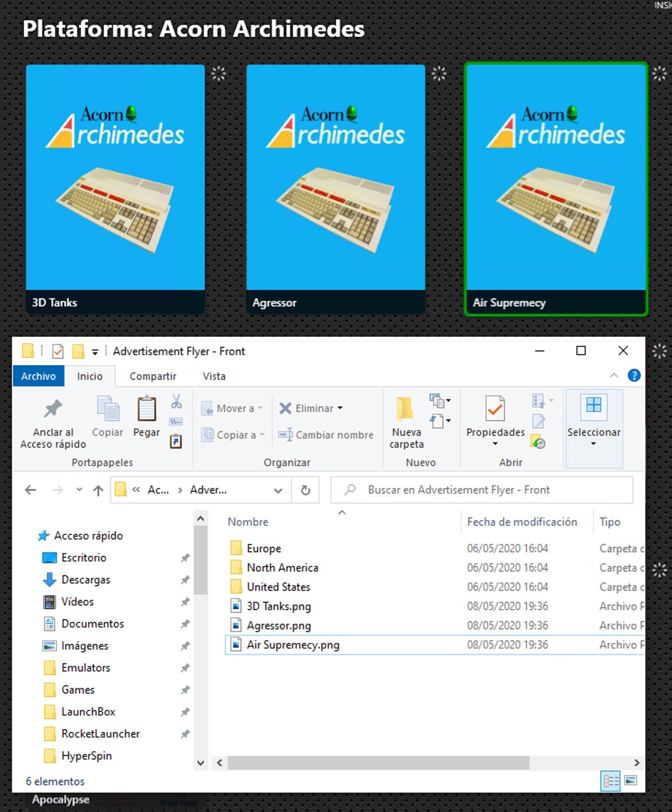Open Explorer help question mark icon
The height and width of the screenshot is (812, 672).
pos(634,376)
